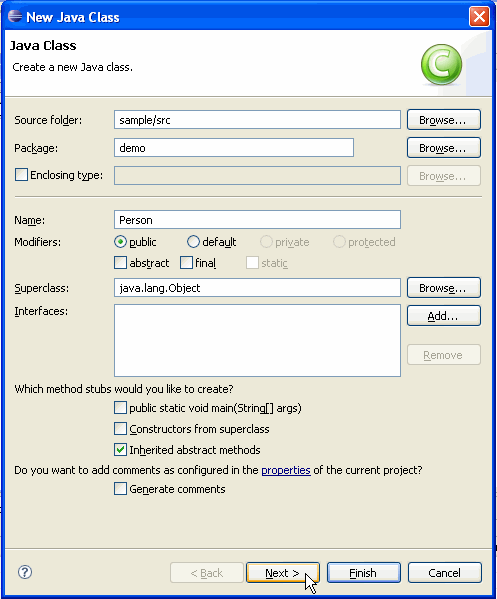
Task: Click the green class wizard icon
Action: click(x=441, y=64)
